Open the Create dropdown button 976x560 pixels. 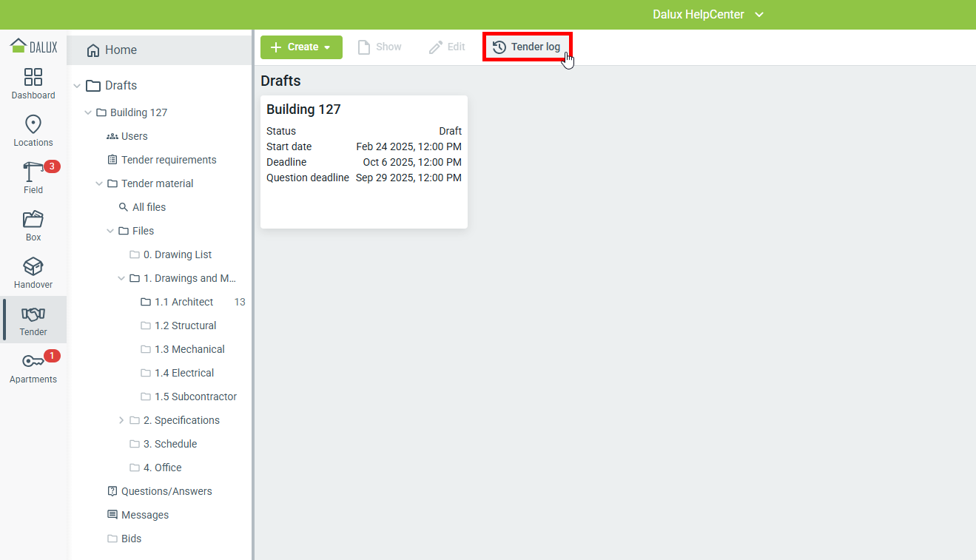point(301,47)
